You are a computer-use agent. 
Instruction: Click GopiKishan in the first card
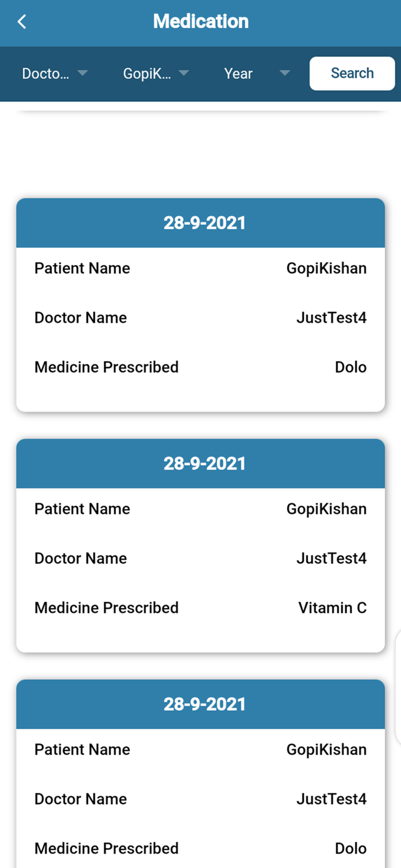tap(326, 268)
